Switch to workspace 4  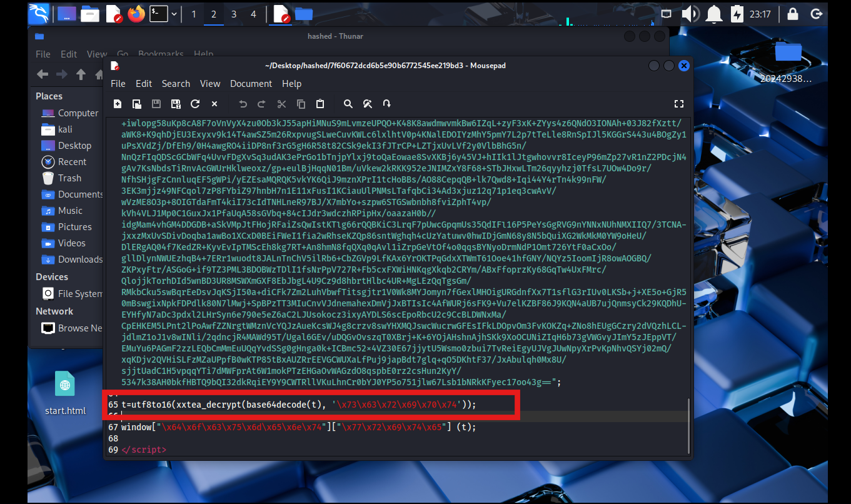tap(253, 14)
